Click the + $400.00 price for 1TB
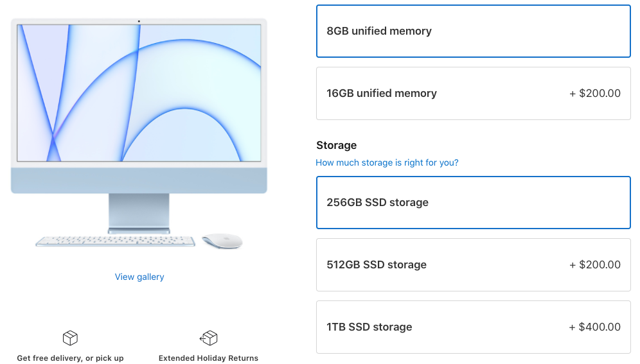 (594, 327)
